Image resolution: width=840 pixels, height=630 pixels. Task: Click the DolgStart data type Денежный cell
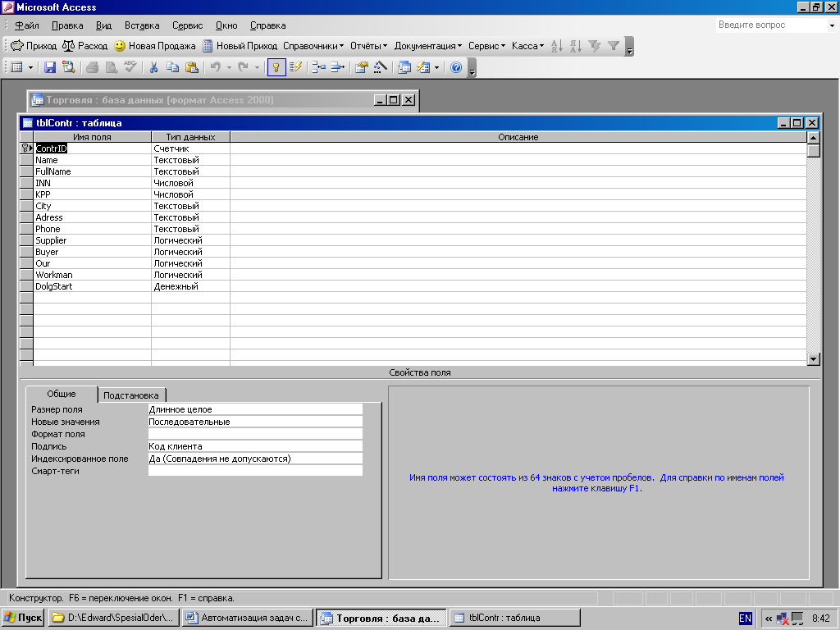pos(190,286)
